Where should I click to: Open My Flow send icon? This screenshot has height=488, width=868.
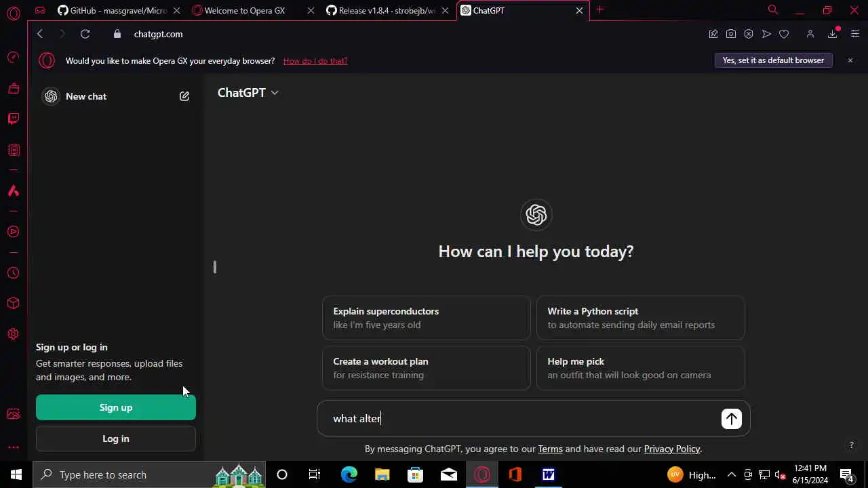(x=766, y=34)
